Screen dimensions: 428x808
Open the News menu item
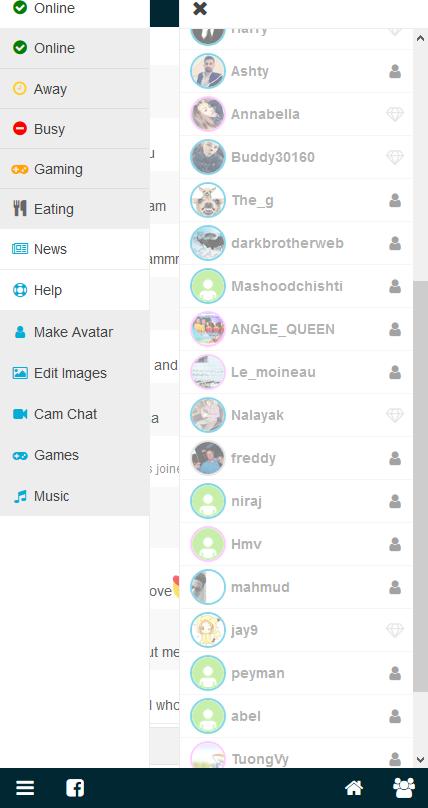75,249
